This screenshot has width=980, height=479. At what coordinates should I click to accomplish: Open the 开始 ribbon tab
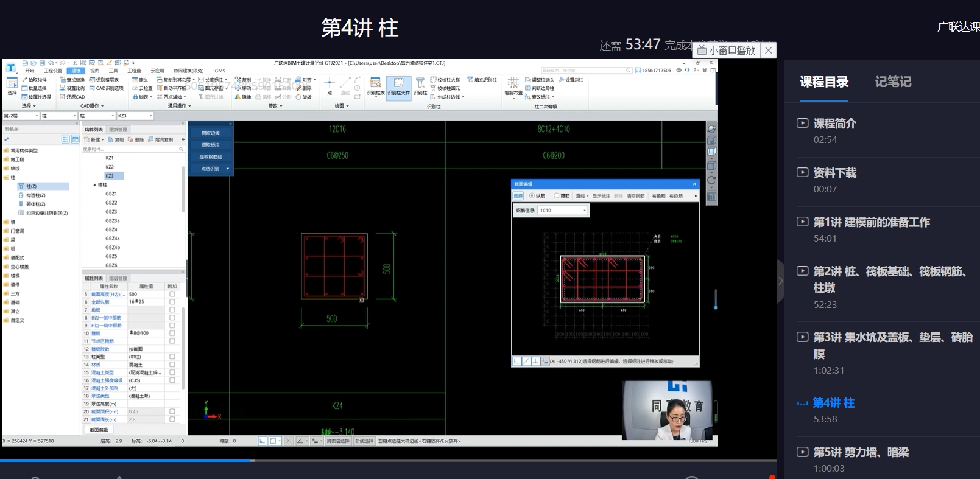tap(30, 71)
